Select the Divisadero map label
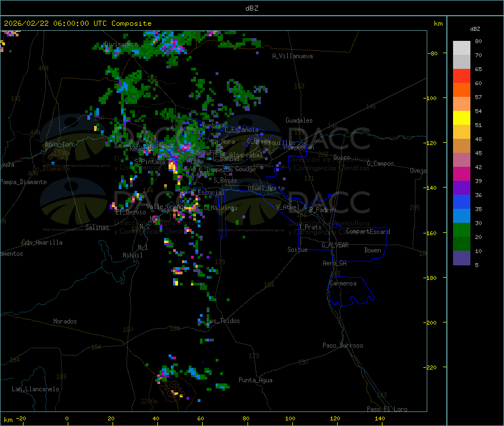 click(121, 44)
